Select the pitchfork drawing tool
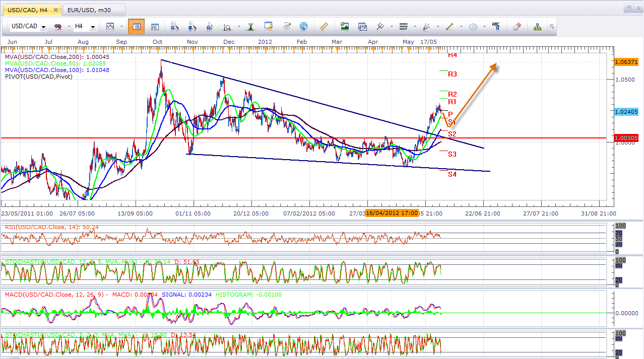Viewport: 644px width, 359px height. point(380,27)
